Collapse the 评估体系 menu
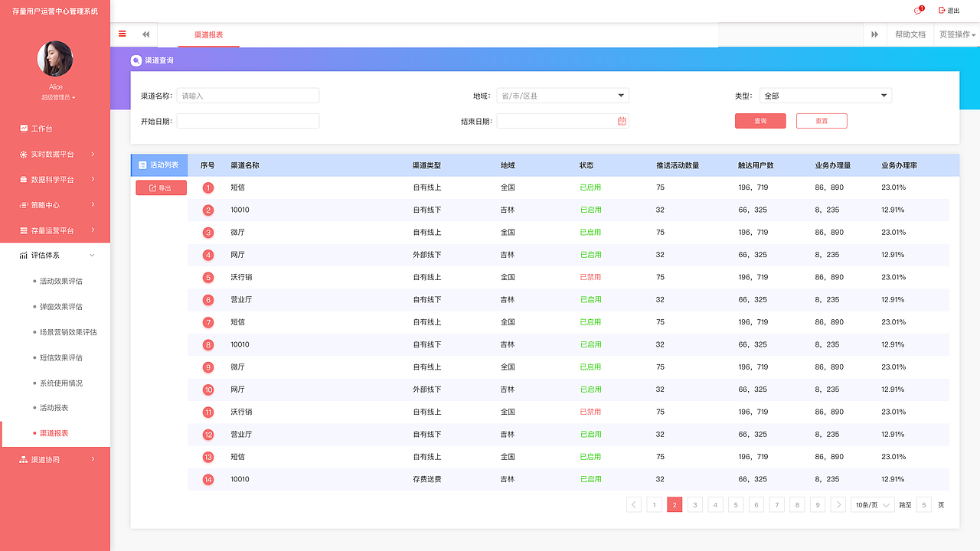 [55, 256]
